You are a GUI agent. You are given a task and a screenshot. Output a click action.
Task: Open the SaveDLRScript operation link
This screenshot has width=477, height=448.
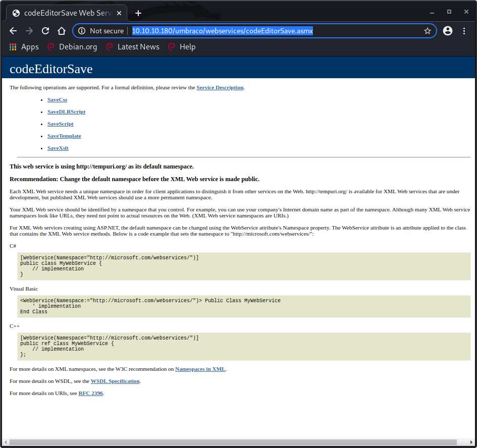tap(66, 112)
